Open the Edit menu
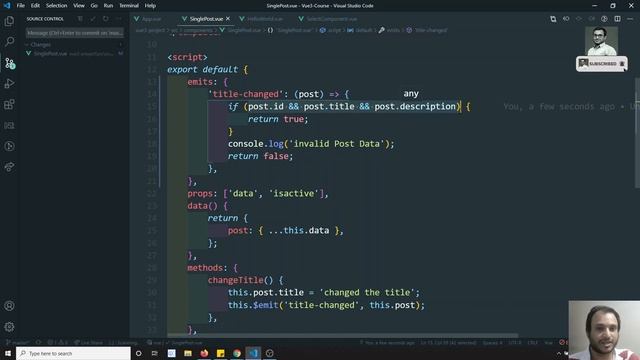Viewport: 640px width, 360px height. 35,6
